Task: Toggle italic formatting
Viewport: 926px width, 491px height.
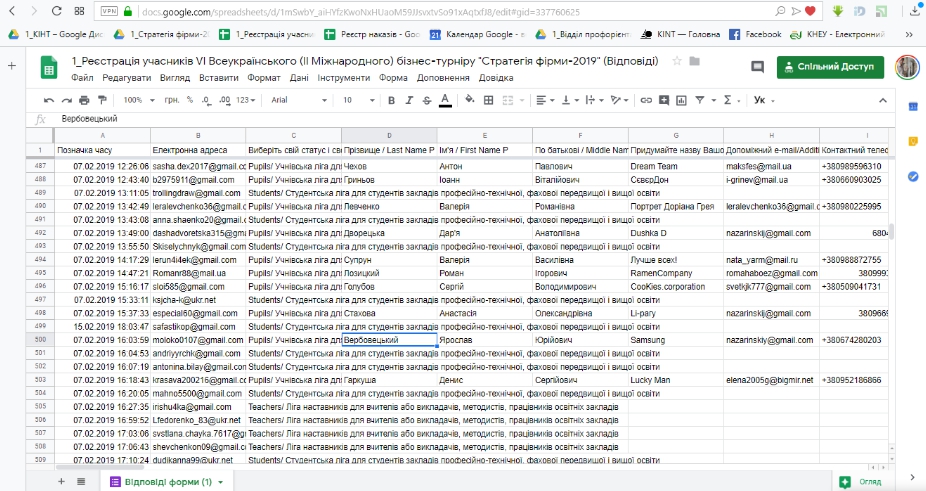Action: pyautogui.click(x=409, y=100)
